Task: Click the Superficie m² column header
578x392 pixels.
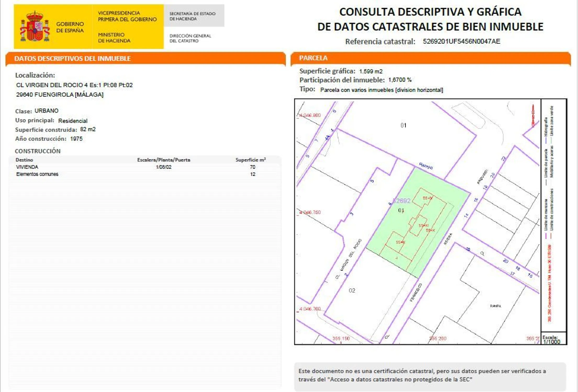Action: click(250, 160)
